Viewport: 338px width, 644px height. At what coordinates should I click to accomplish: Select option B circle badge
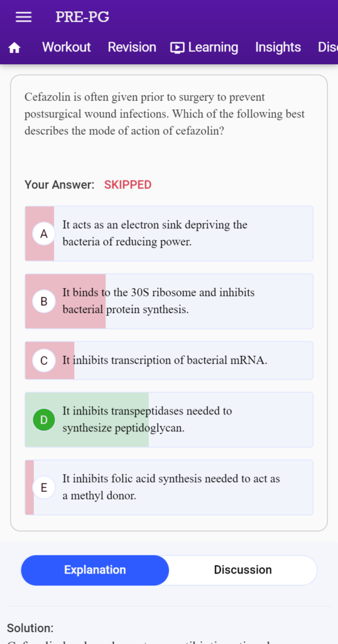[44, 301]
